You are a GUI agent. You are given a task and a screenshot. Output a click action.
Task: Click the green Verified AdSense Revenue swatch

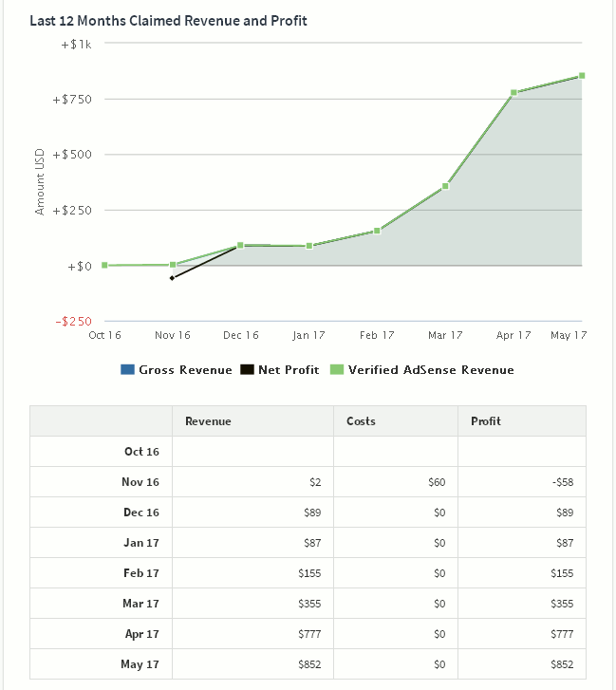click(336, 369)
